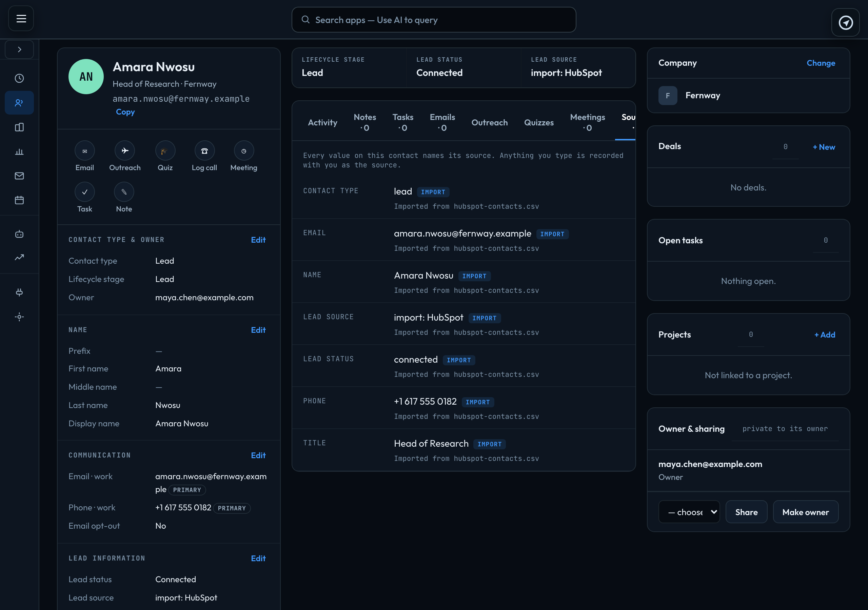Switch to the Meetings tab
Viewport: 868px width, 610px height.
pyautogui.click(x=588, y=122)
